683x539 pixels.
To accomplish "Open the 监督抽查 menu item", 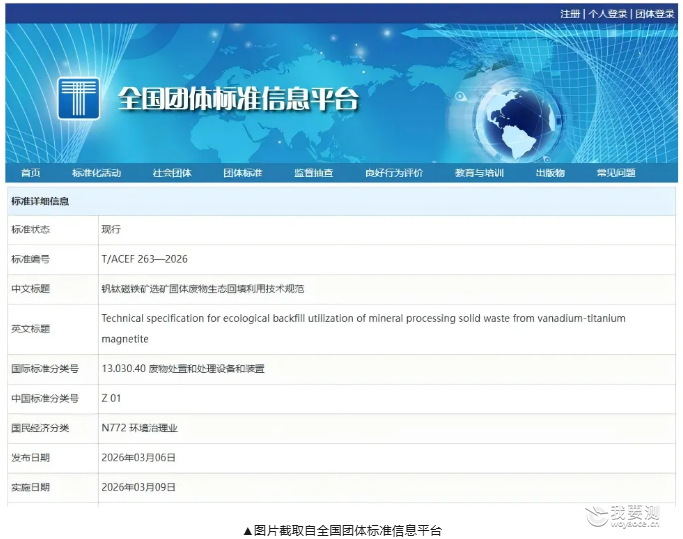I will 314,173.
